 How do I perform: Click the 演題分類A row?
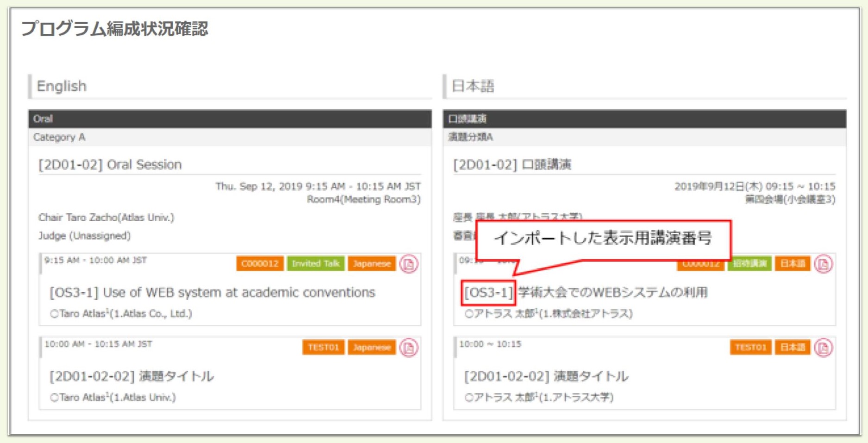[644, 137]
